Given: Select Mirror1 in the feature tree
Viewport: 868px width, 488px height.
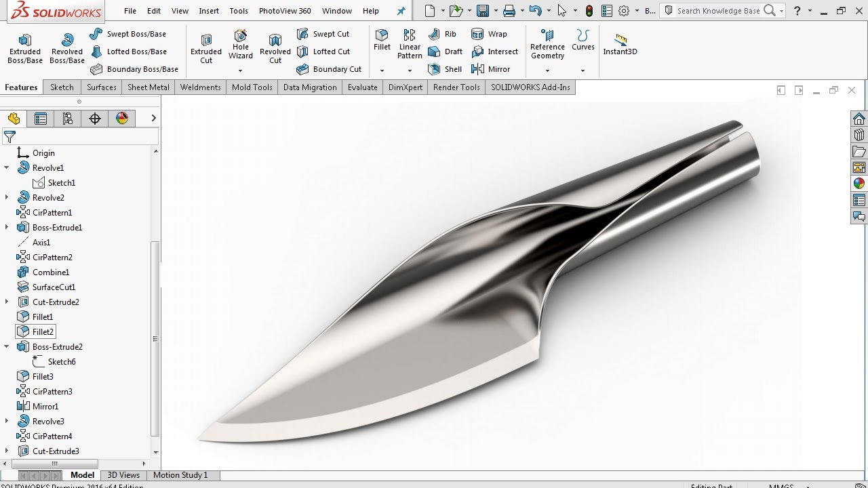Looking at the screenshot, I should [x=37, y=406].
